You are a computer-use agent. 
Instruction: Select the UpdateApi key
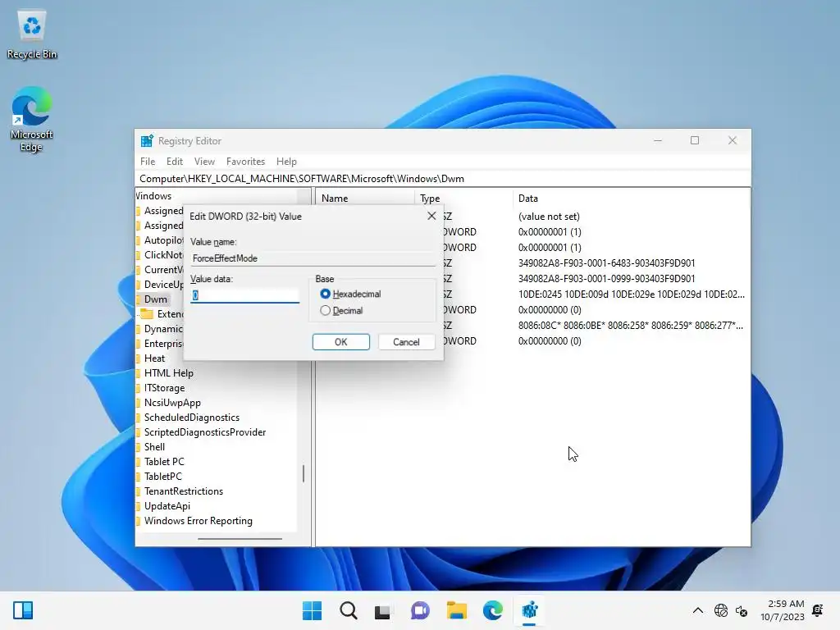pyautogui.click(x=167, y=506)
